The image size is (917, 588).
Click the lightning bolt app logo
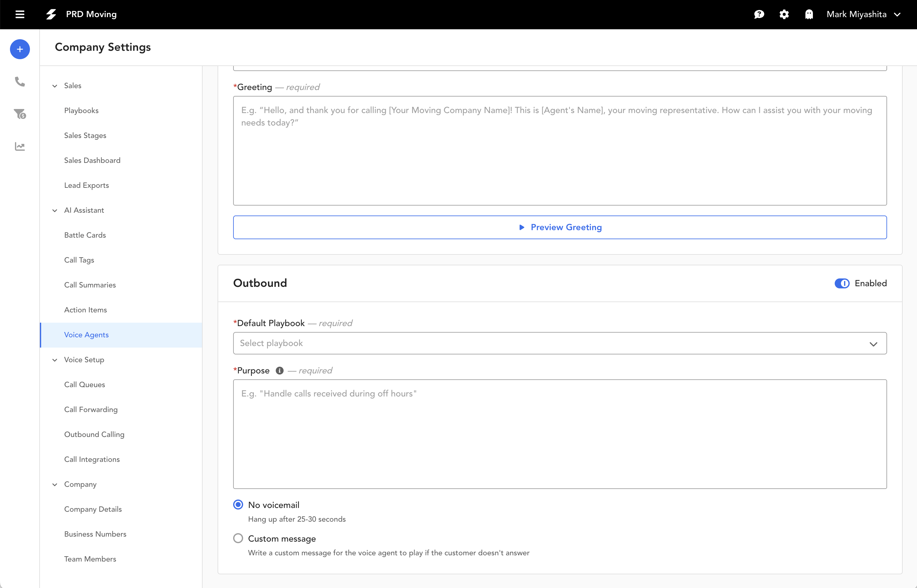(51, 14)
